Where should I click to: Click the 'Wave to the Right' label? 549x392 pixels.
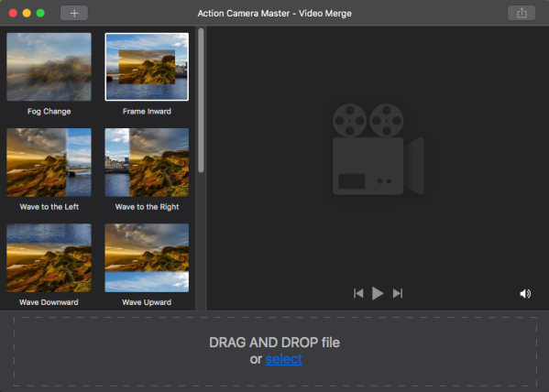(147, 207)
